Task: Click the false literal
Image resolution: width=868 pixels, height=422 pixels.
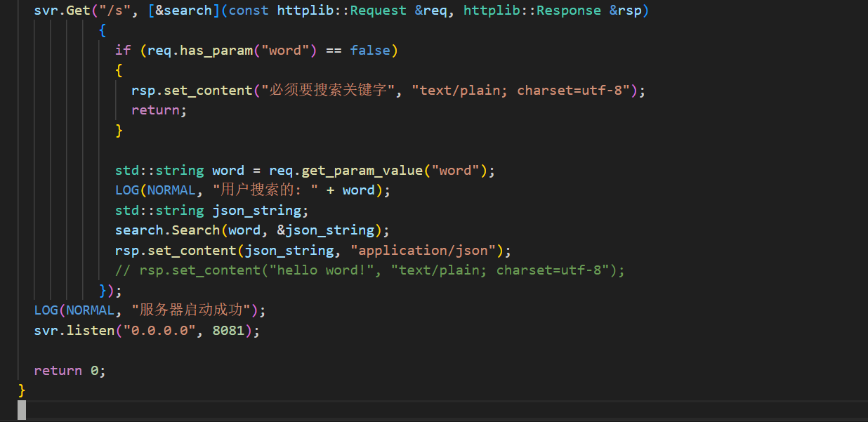Action: coord(370,50)
